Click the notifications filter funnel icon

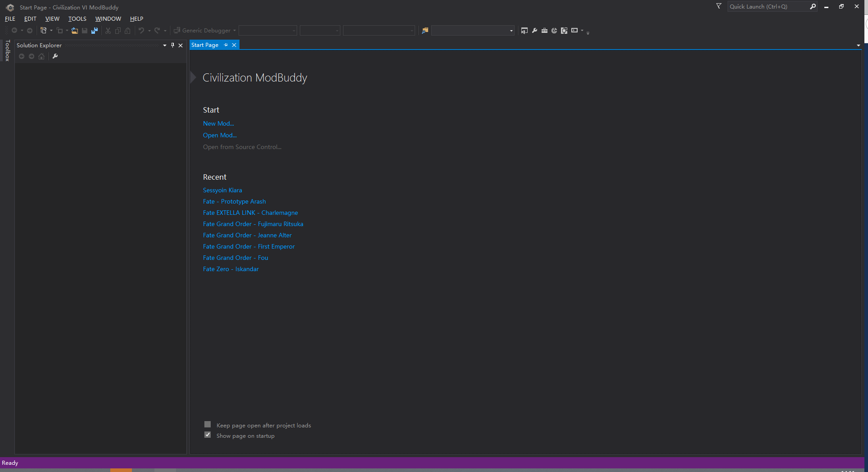[719, 6]
